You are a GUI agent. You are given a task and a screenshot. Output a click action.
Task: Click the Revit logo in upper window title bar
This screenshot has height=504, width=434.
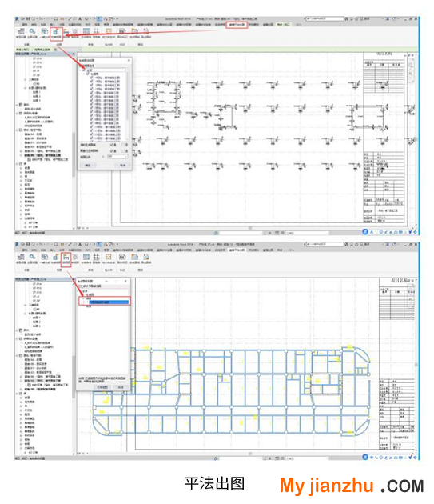(17, 19)
